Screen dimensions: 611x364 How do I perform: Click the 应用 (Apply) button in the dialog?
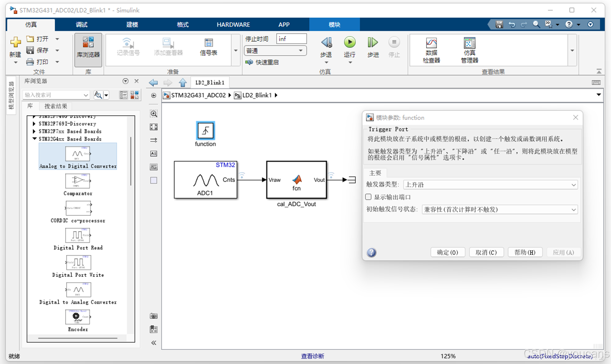tap(563, 252)
